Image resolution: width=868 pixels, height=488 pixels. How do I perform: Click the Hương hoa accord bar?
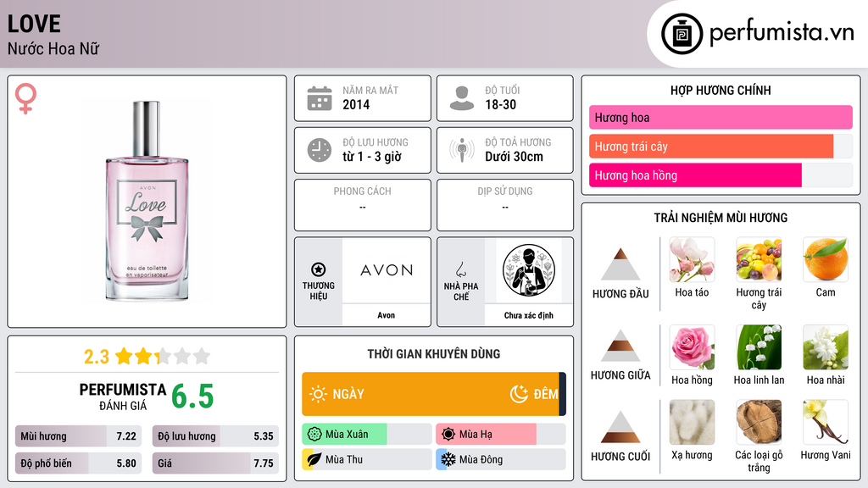pos(721,117)
